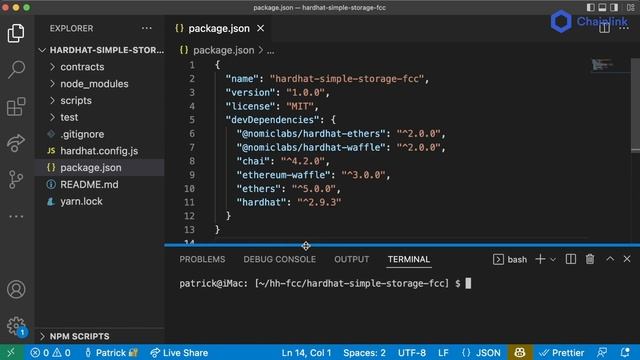Screen dimensions: 640x360
Task: Go to line via Ln 14, Col 1
Action: point(306,353)
